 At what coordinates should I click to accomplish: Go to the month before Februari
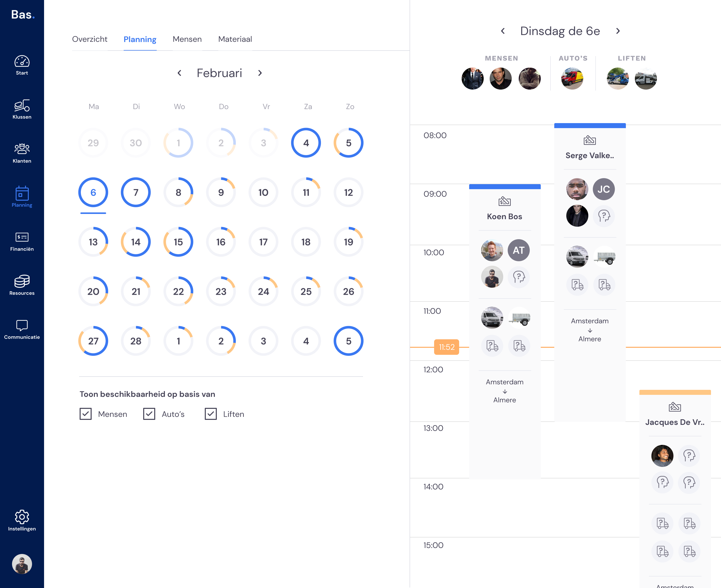click(x=179, y=73)
